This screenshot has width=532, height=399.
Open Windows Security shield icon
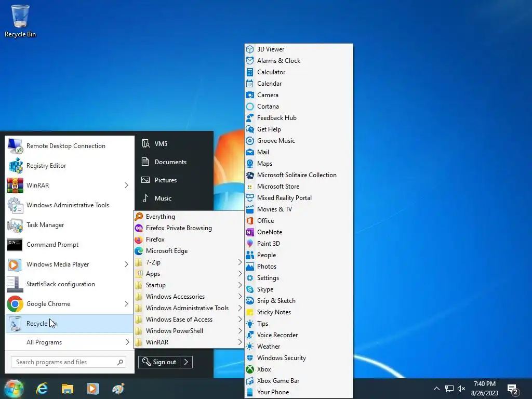250,358
